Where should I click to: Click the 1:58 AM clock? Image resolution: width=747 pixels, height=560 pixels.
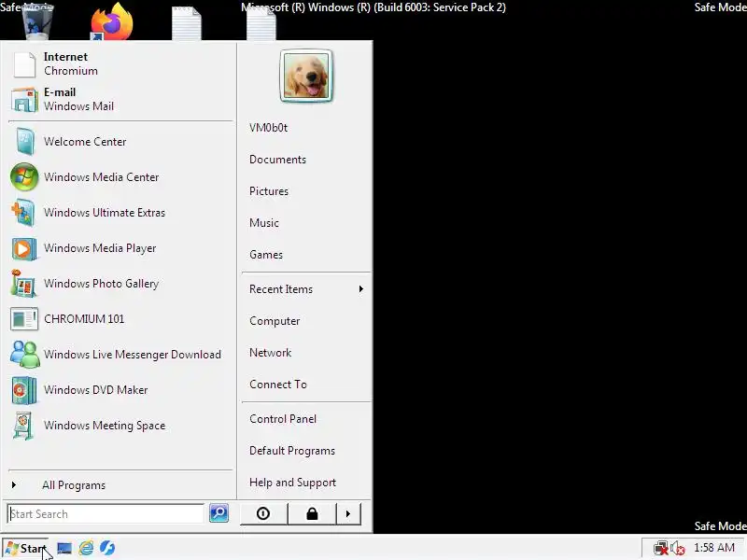714,548
